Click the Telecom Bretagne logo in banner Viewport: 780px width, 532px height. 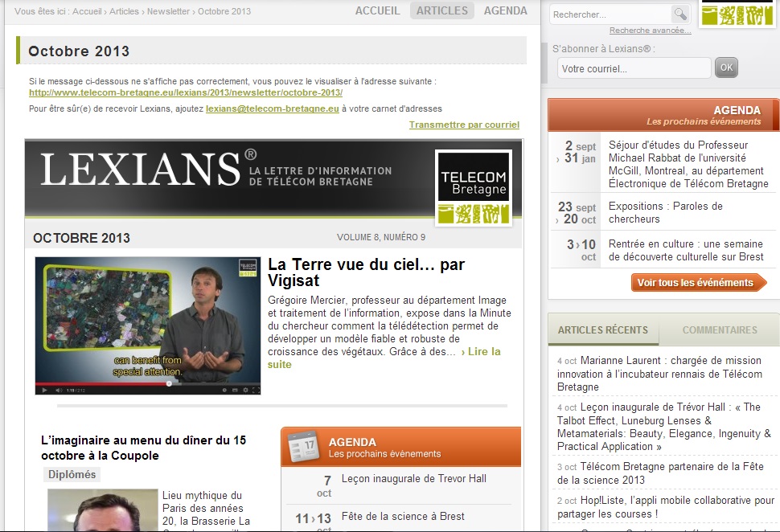click(x=474, y=188)
